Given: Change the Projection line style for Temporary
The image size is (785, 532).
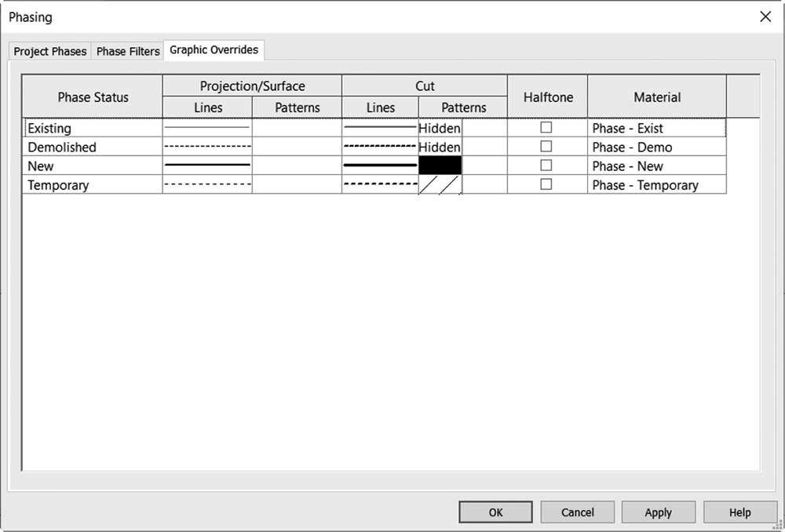Looking at the screenshot, I should pyautogui.click(x=207, y=184).
